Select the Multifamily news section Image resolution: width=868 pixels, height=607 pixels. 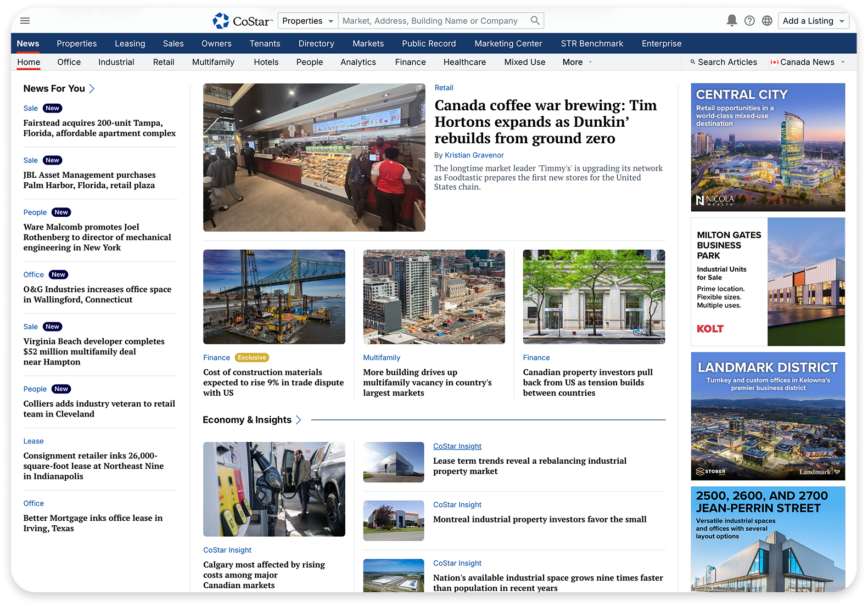point(213,62)
